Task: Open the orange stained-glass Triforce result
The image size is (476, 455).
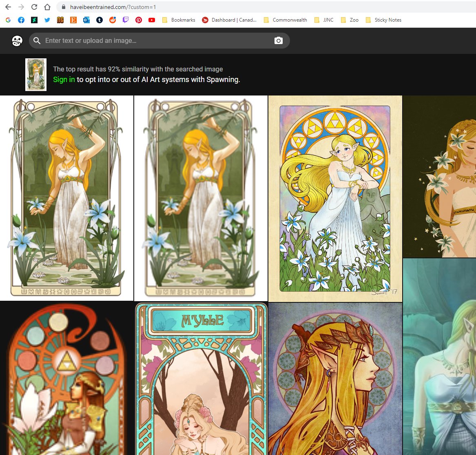Action: 66,378
